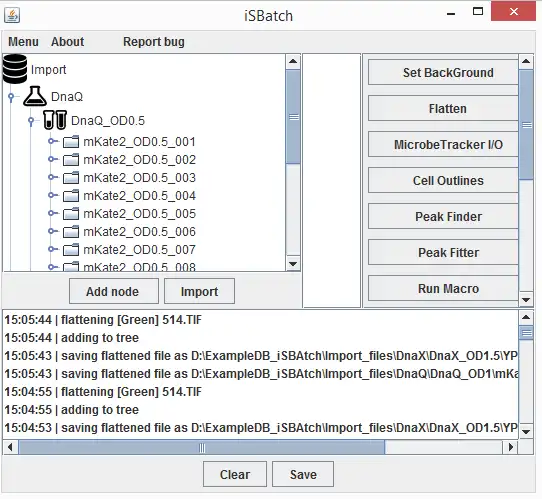
Task: Expand the mKate2_OD0.5_006 node
Action: (52, 231)
